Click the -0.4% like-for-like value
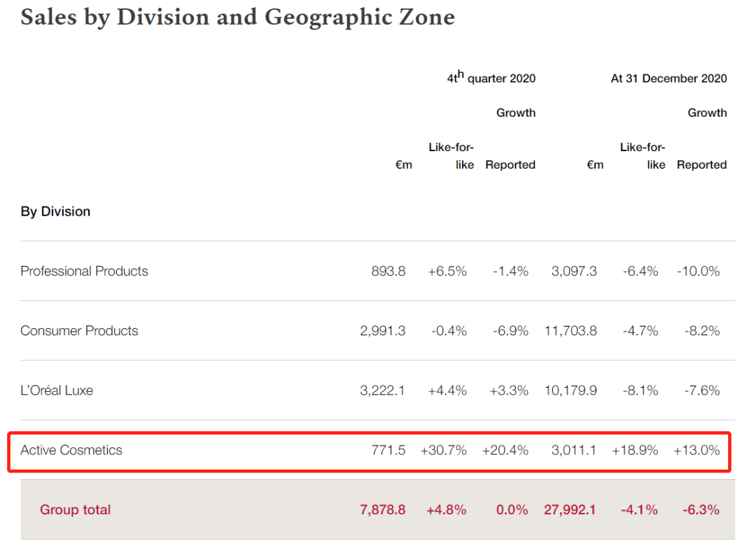This screenshot has width=756, height=548. tap(449, 331)
